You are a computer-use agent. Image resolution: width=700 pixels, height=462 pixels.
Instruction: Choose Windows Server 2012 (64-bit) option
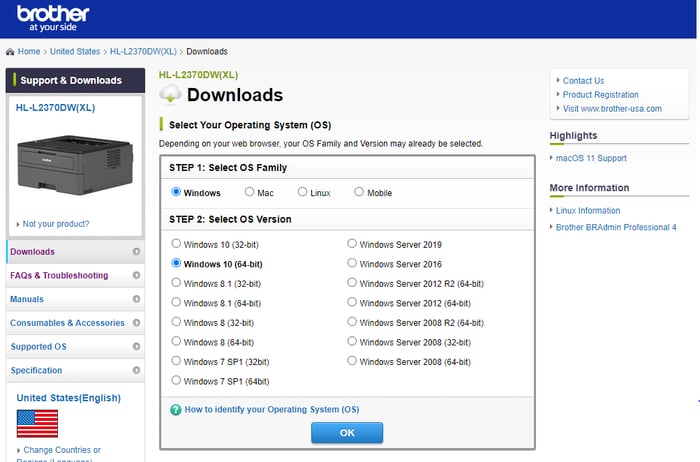click(x=352, y=302)
